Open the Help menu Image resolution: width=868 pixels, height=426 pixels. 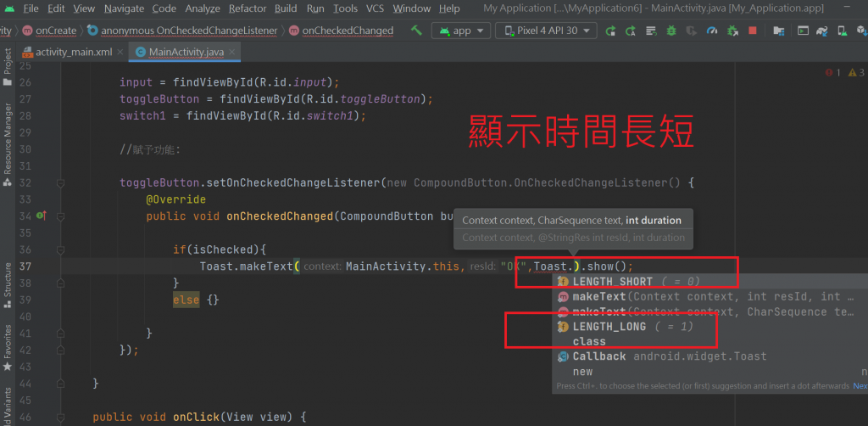[x=449, y=8]
